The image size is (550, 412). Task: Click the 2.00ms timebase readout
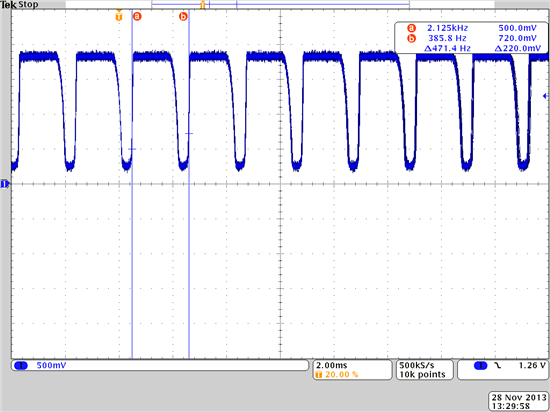coord(331,365)
